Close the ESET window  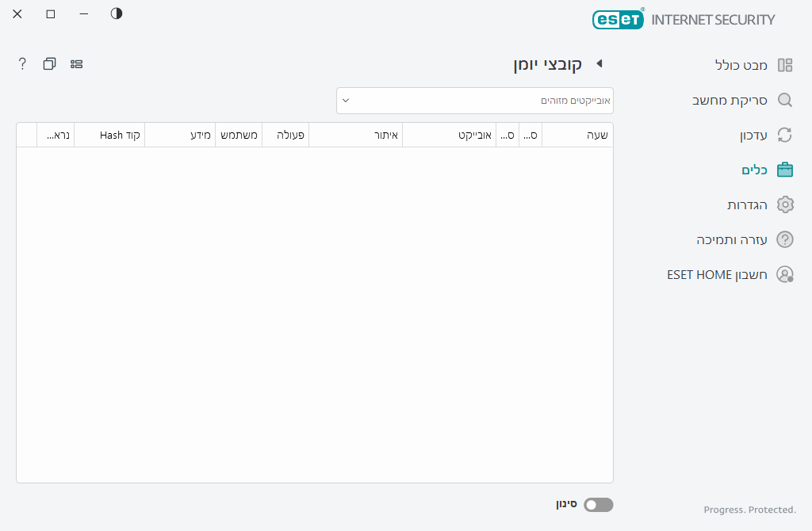[17, 13]
